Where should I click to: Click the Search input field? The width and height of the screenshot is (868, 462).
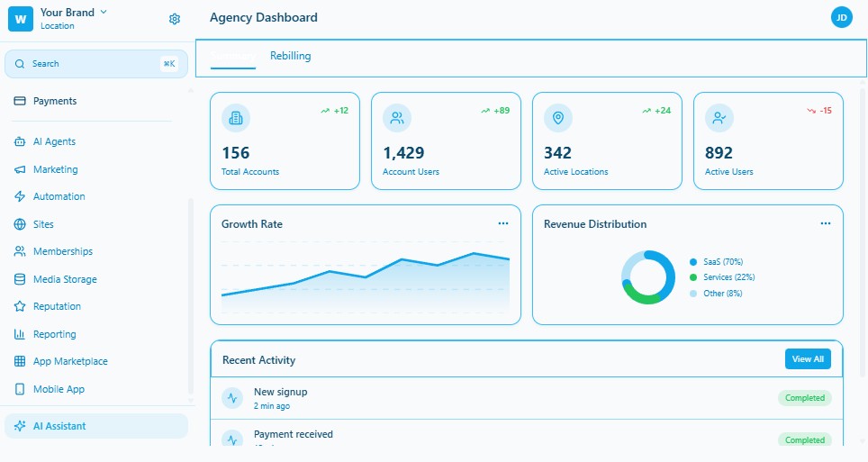(x=96, y=64)
